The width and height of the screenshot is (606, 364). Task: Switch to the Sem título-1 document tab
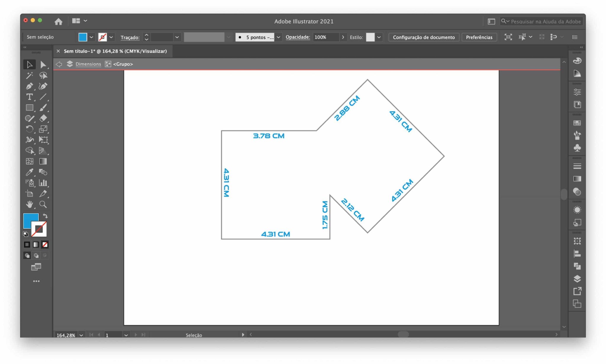pyautogui.click(x=115, y=51)
